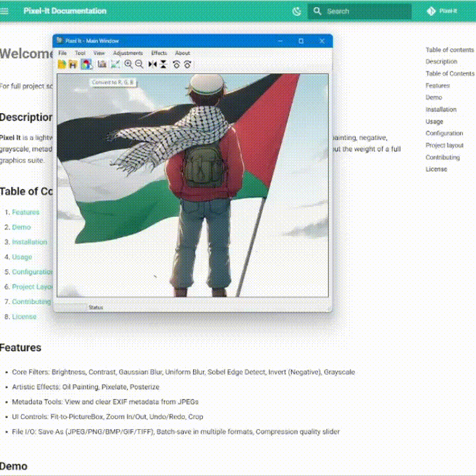Image resolution: width=476 pixels, height=476 pixels.
Task: Go to License in right sidebar
Action: pyautogui.click(x=436, y=169)
